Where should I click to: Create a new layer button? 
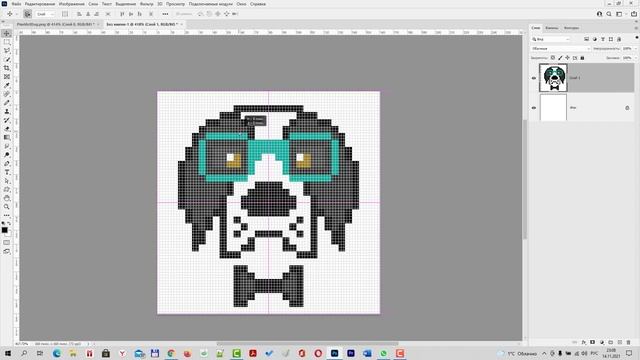coord(620,342)
